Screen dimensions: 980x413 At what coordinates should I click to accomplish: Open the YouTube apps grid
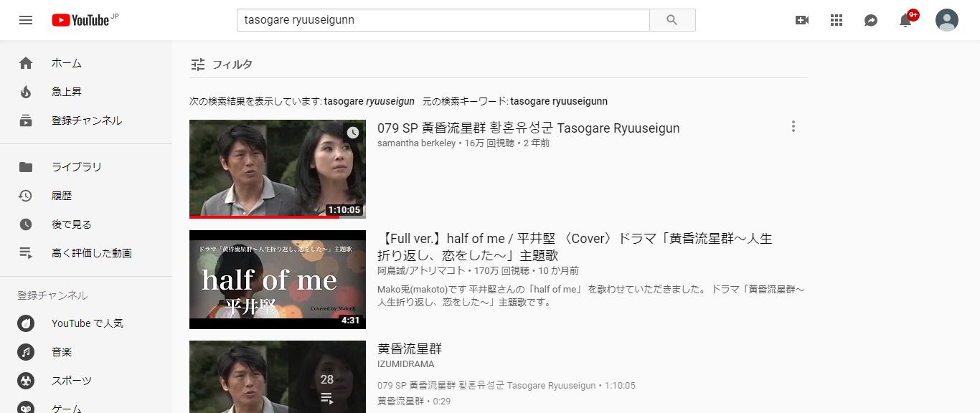(837, 20)
